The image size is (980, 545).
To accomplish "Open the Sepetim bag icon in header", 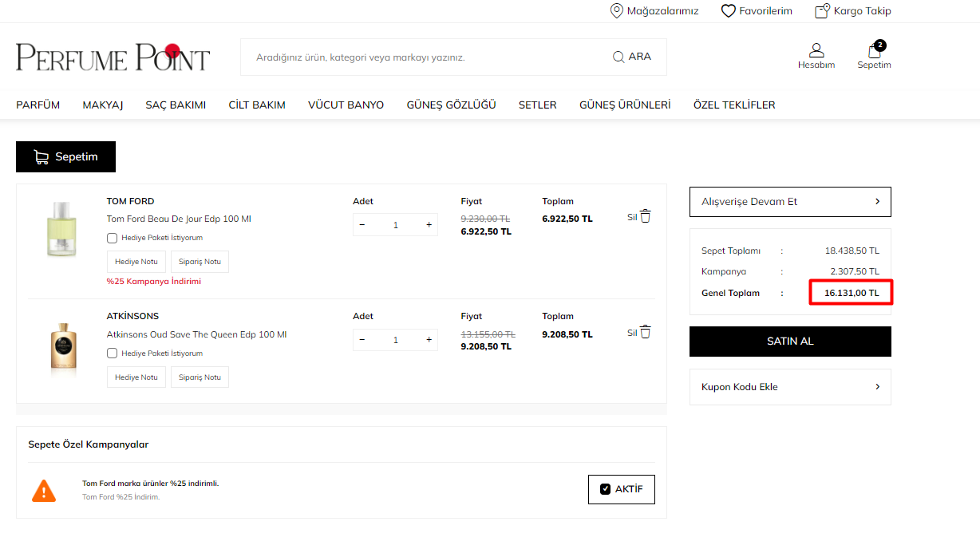I will [x=874, y=51].
